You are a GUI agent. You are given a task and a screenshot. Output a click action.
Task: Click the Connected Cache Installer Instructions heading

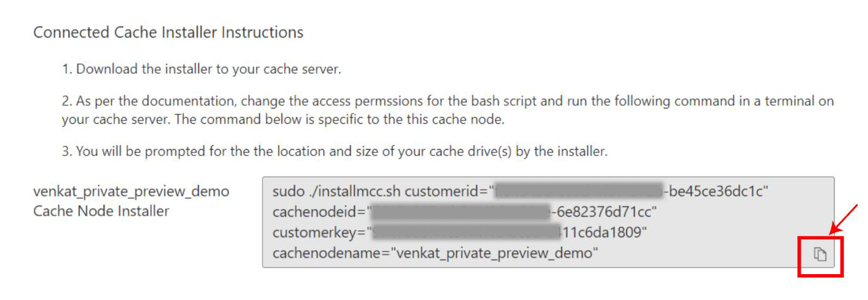click(x=168, y=32)
